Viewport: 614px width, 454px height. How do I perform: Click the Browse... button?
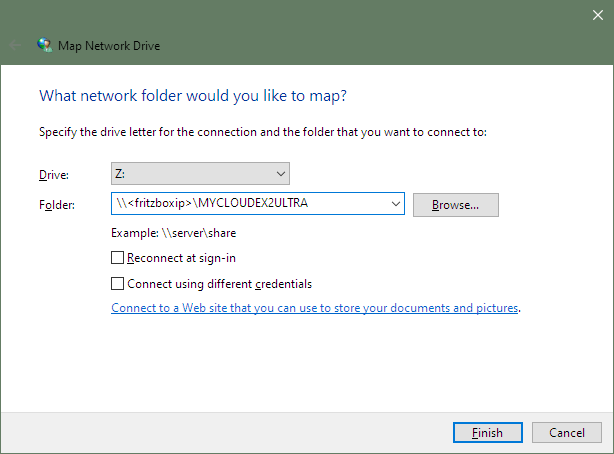click(x=456, y=205)
